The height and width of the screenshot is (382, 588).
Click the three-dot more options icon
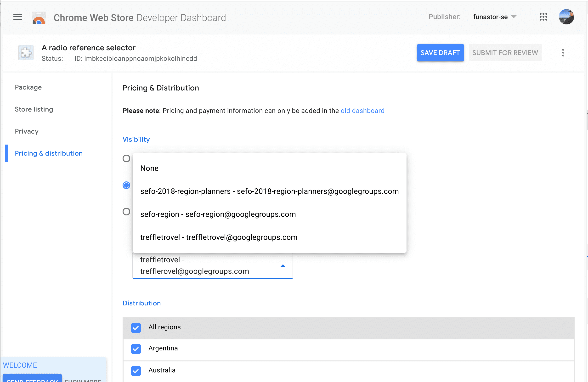click(x=563, y=53)
